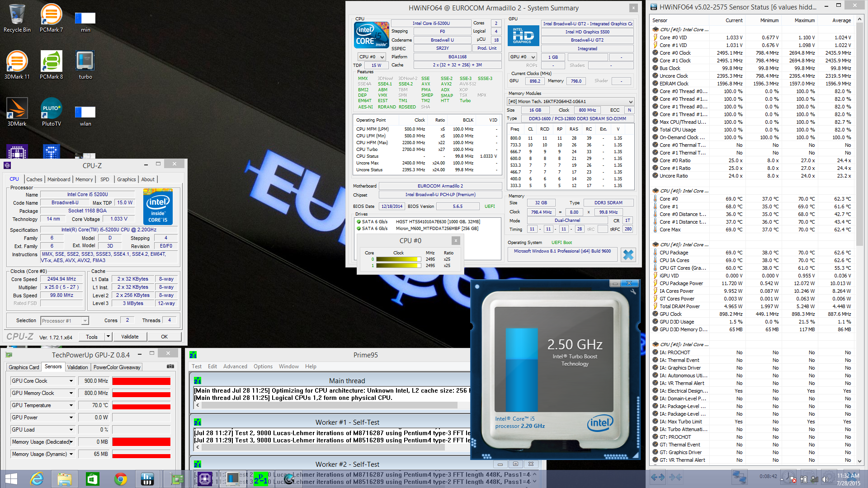Open the Options menu in Prime95
The width and height of the screenshot is (868, 488).
pyautogui.click(x=263, y=366)
